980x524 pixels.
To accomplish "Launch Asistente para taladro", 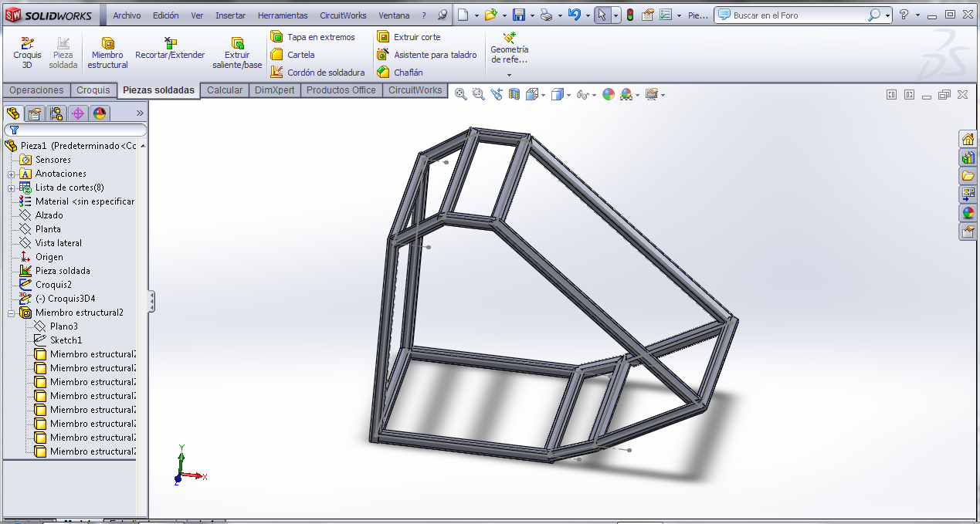I will click(x=427, y=55).
